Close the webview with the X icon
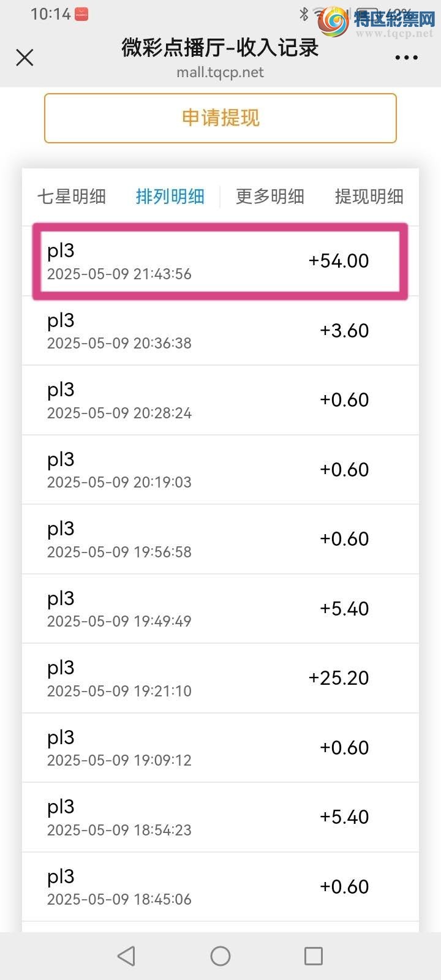This screenshot has width=441, height=980. click(24, 58)
